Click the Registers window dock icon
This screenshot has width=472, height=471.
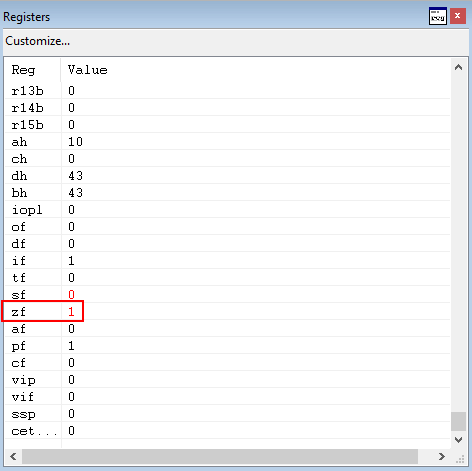pos(438,16)
